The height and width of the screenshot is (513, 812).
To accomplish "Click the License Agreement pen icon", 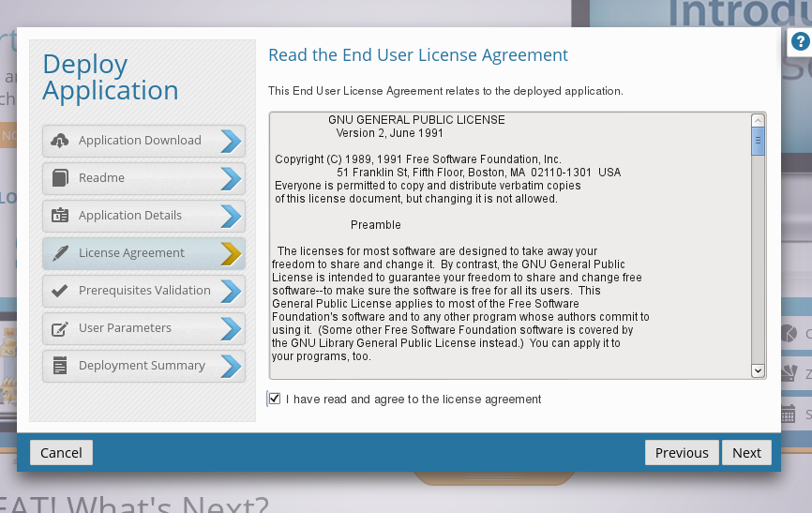I will click(x=60, y=253).
